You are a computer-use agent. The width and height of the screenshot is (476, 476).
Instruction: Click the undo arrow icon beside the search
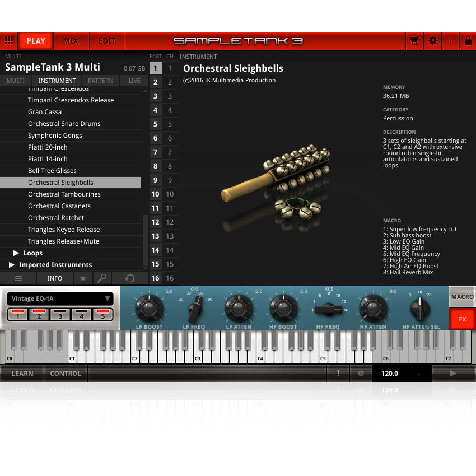pos(128,278)
